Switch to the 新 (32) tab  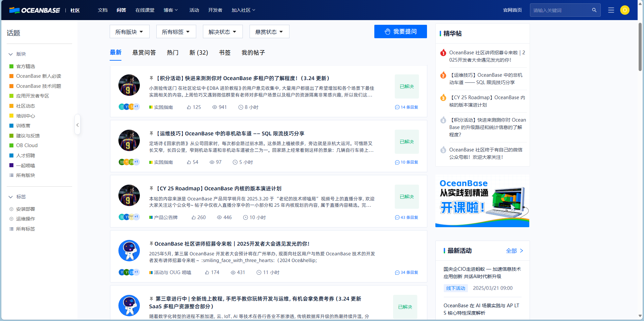click(x=199, y=53)
